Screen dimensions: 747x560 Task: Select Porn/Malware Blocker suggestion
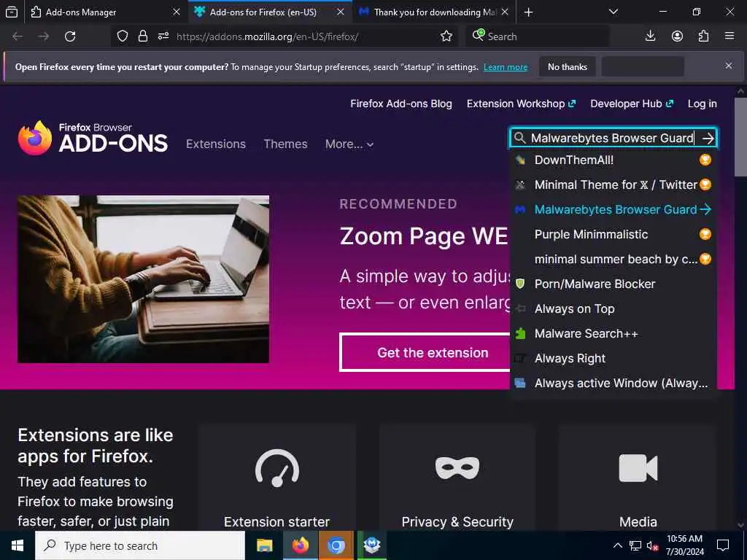613,284
